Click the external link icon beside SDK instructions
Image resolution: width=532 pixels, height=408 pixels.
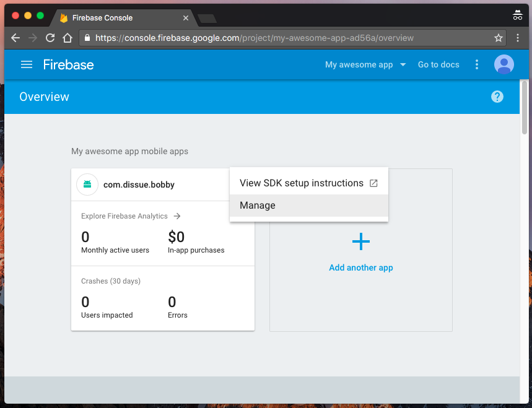[373, 183]
